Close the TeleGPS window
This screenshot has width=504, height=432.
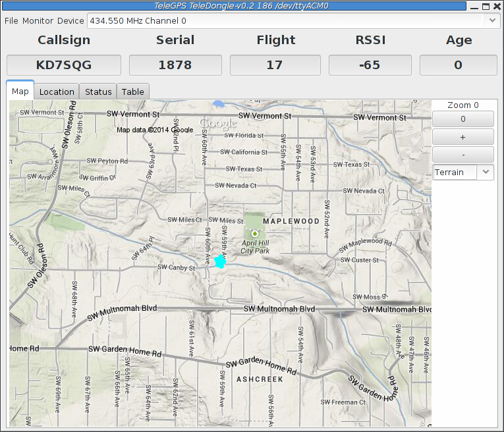[x=497, y=6]
